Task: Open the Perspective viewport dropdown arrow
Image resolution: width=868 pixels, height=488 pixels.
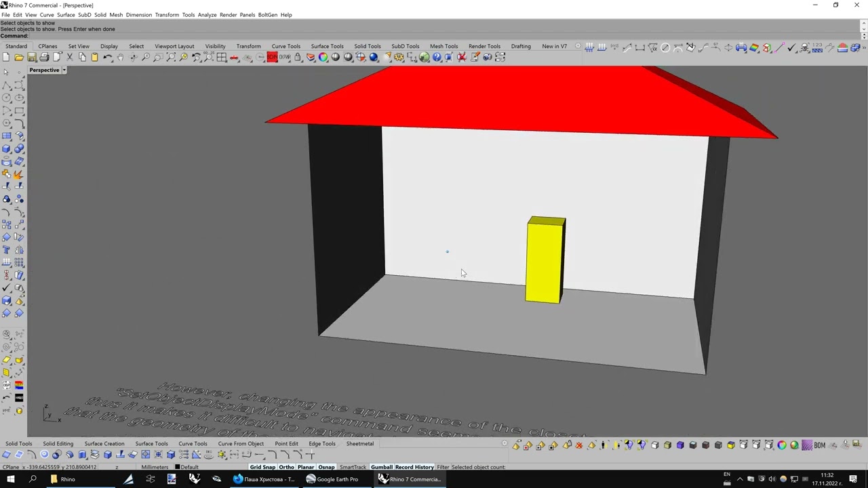Action: tap(64, 70)
